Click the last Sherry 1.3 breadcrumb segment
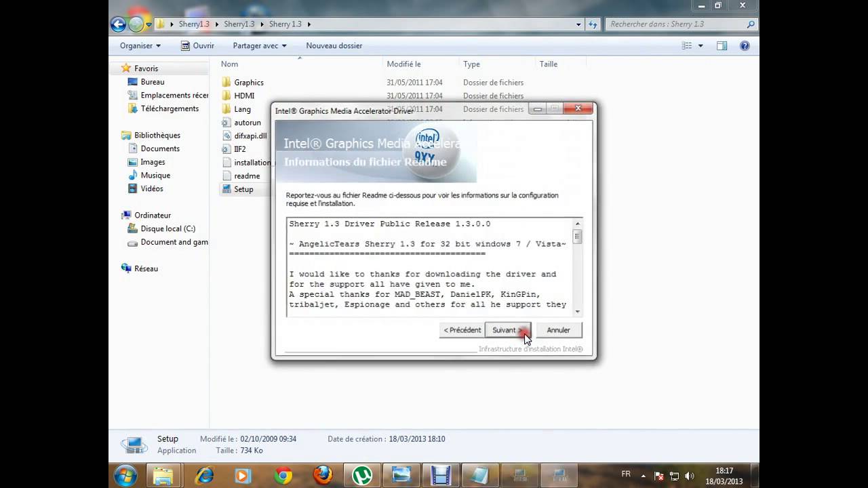Image resolution: width=868 pixels, height=488 pixels. pyautogui.click(x=285, y=24)
